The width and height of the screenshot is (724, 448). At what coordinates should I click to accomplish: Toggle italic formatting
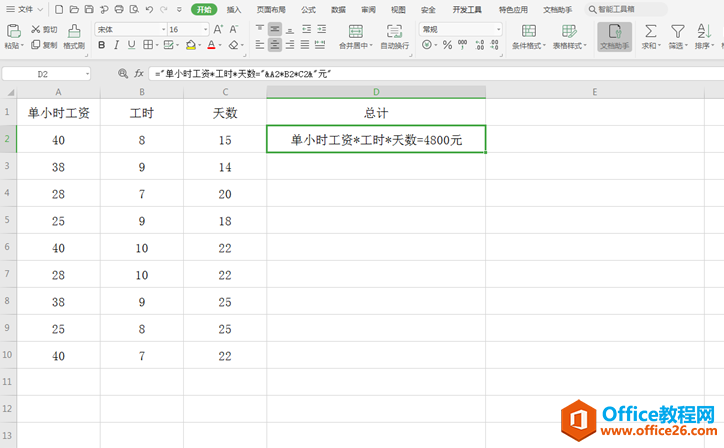coord(116,45)
